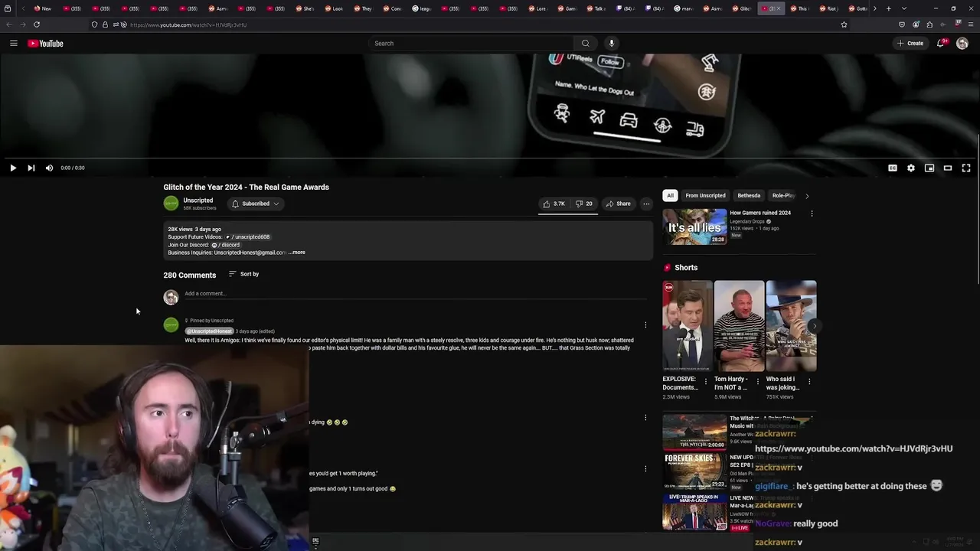Open the /discord link in description
The width and height of the screenshot is (980, 551).
click(226, 245)
